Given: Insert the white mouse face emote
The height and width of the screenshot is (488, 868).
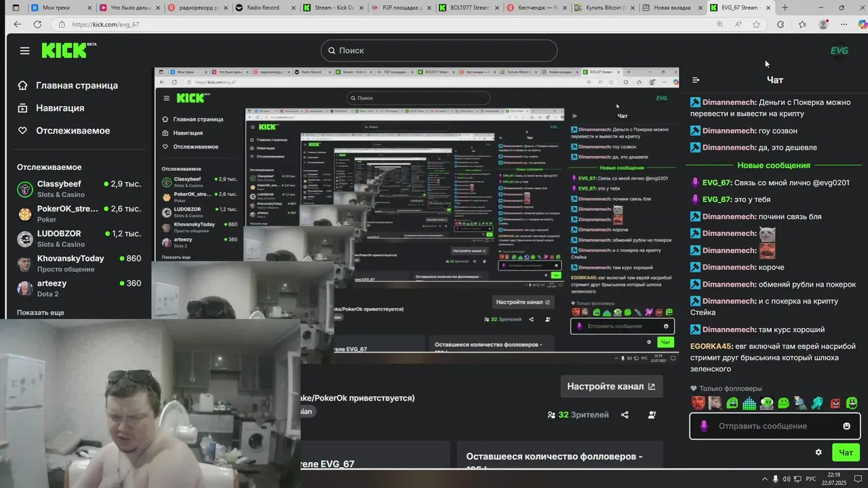Looking at the screenshot, I should tap(715, 403).
